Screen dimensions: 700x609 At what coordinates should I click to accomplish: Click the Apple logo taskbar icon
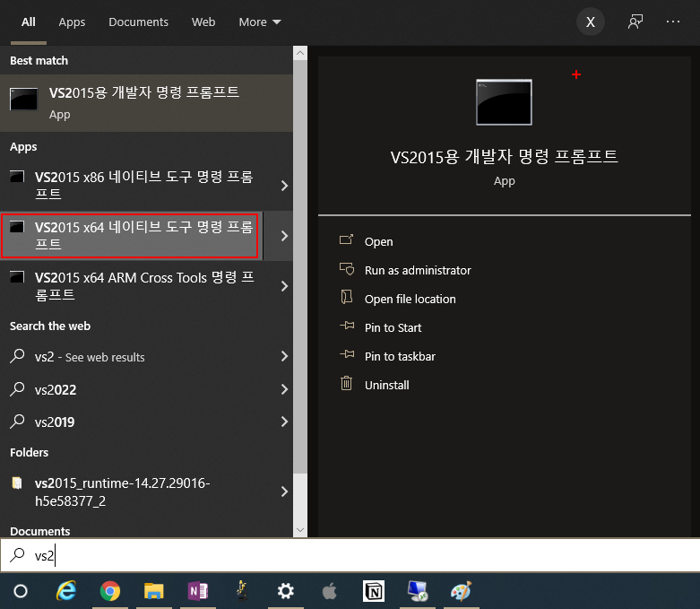330,591
